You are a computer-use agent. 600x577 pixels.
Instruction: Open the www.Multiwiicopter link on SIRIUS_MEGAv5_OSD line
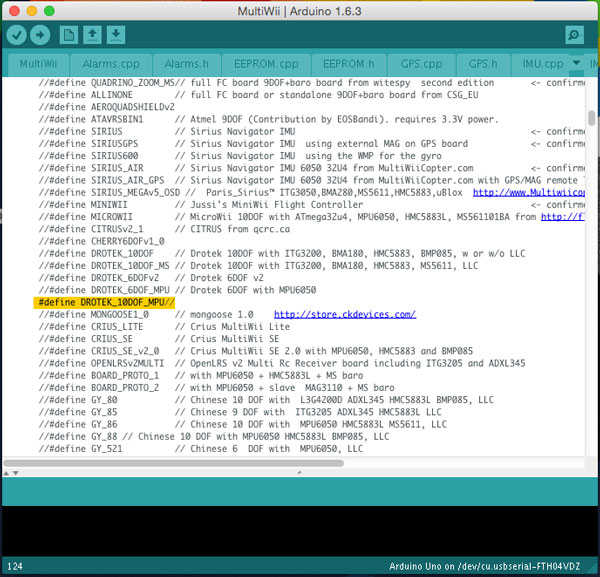pos(529,192)
